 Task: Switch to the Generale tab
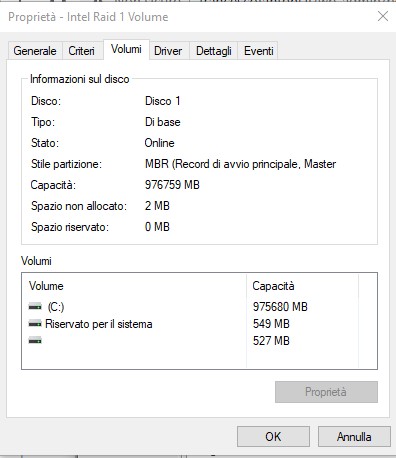[35, 51]
